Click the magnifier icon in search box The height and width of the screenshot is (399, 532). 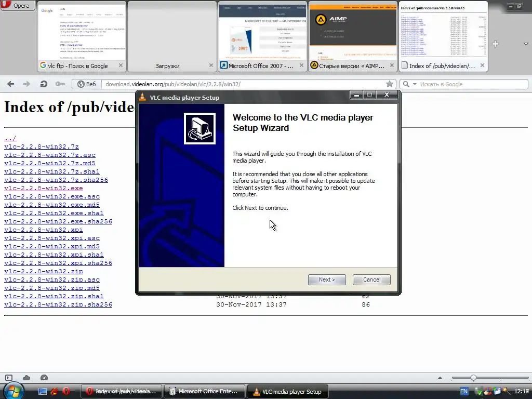[x=406, y=84]
